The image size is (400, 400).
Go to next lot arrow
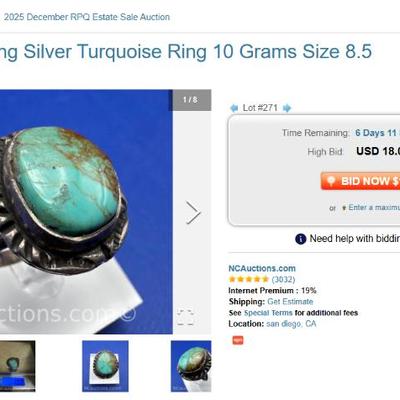[287, 108]
